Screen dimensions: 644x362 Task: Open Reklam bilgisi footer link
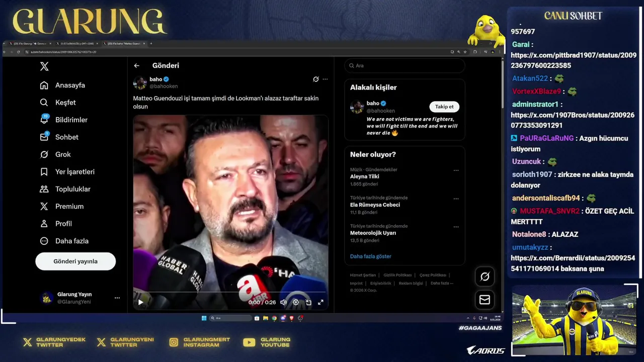(411, 283)
